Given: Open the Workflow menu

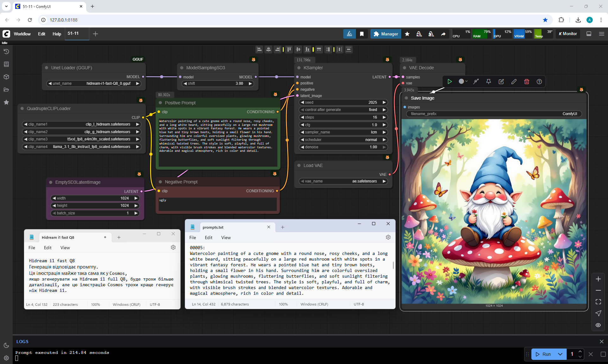Looking at the screenshot, I should pos(22,34).
